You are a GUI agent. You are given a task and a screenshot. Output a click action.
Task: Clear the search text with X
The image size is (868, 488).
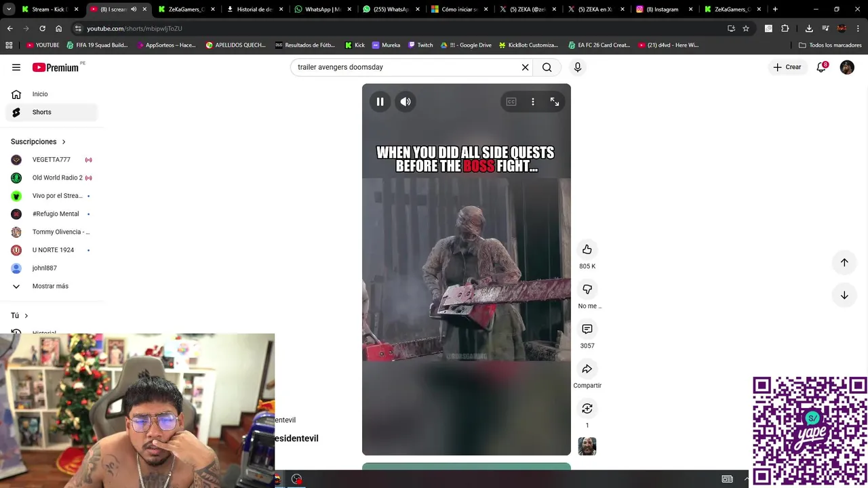(525, 67)
